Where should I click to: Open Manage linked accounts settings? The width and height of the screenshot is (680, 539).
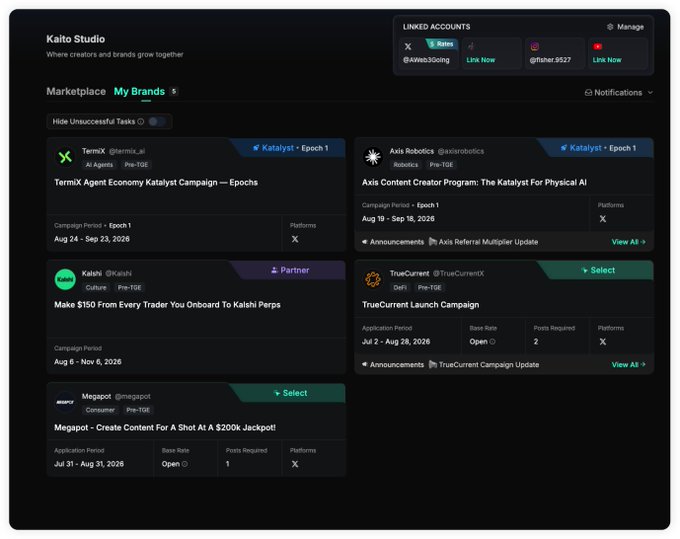point(625,27)
